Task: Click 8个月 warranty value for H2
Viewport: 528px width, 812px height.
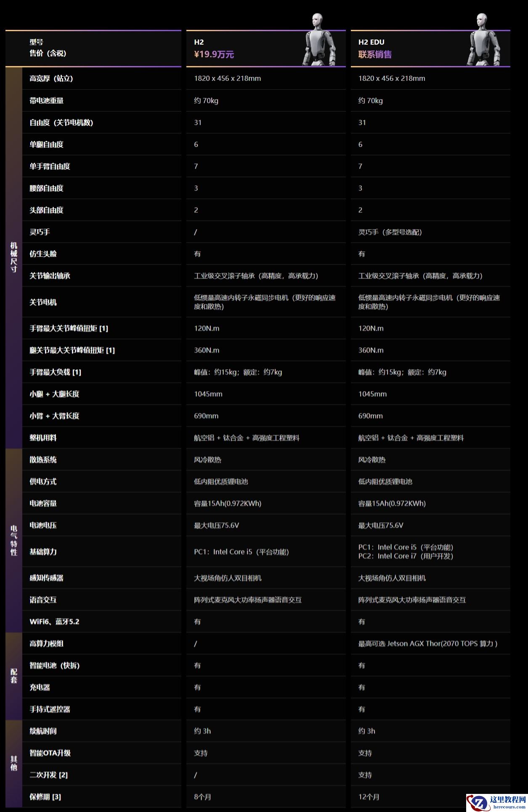Action: point(202,796)
